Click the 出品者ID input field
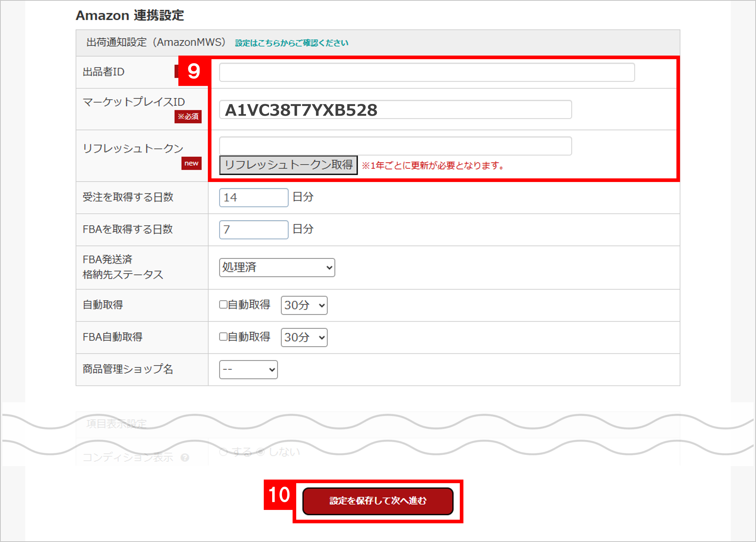756x542 pixels. click(427, 72)
